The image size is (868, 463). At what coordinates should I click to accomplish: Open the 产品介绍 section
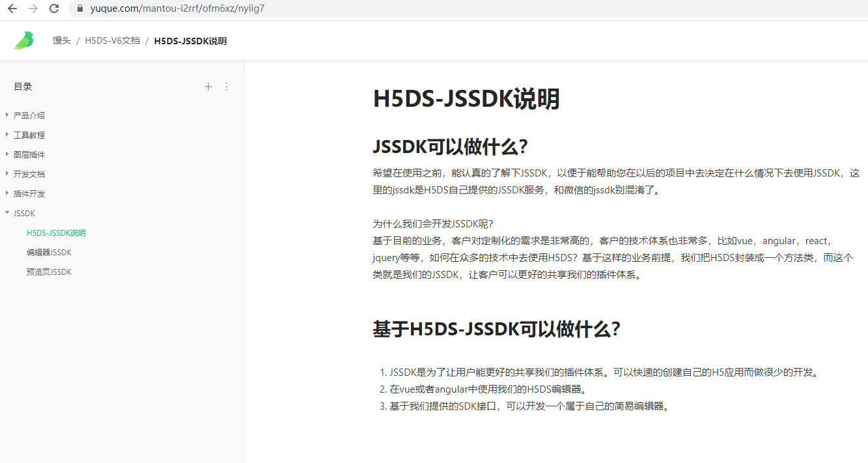click(x=29, y=115)
